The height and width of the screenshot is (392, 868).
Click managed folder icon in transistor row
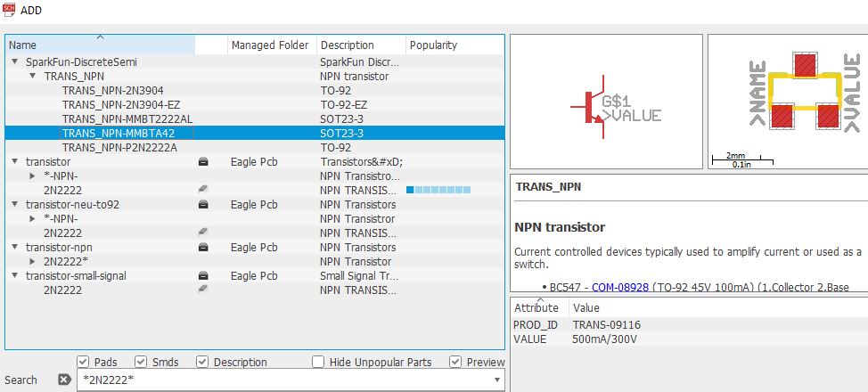pyautogui.click(x=203, y=161)
